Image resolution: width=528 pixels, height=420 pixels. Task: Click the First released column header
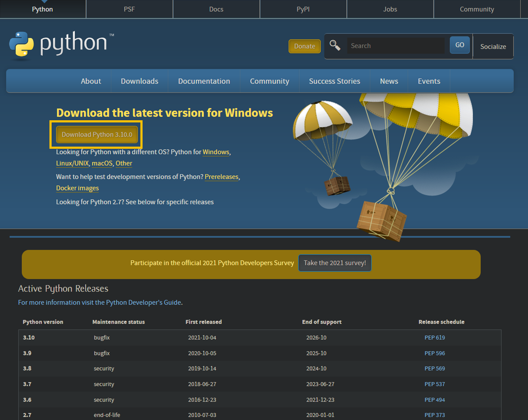204,322
